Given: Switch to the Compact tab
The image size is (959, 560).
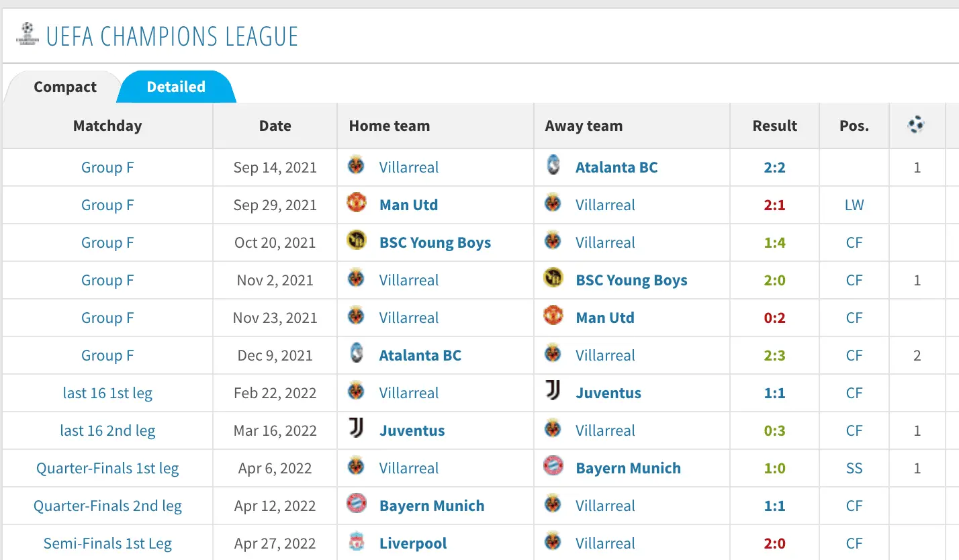Looking at the screenshot, I should (64, 87).
